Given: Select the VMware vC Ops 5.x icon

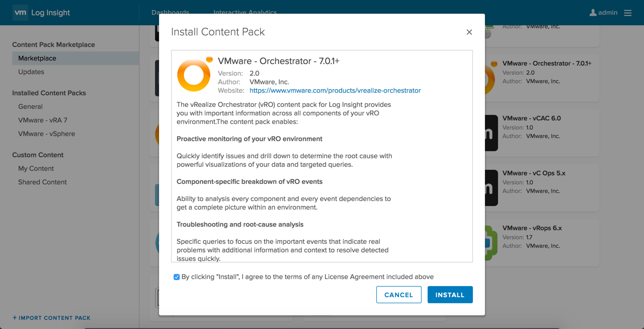Looking at the screenshot, I should (491, 188).
